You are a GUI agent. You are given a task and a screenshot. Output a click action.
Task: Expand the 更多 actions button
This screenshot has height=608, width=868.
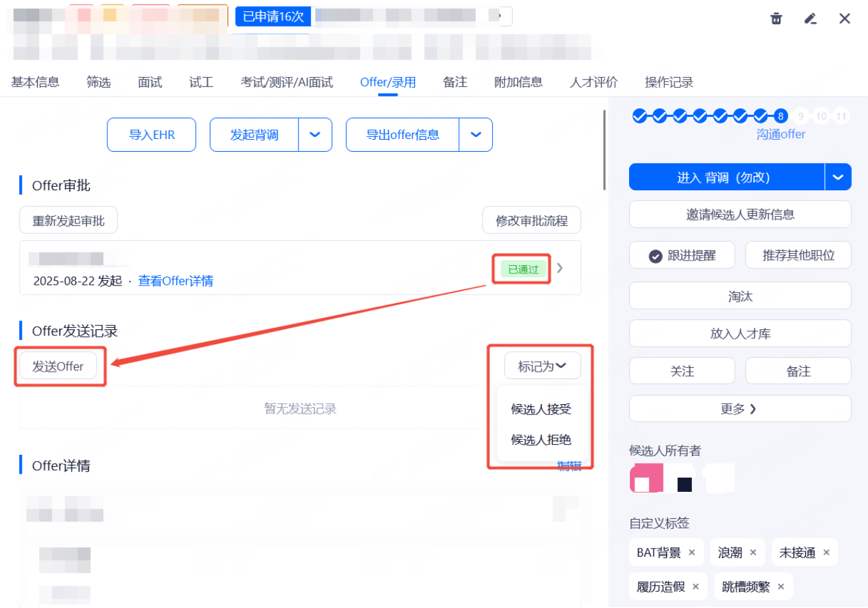coord(740,409)
